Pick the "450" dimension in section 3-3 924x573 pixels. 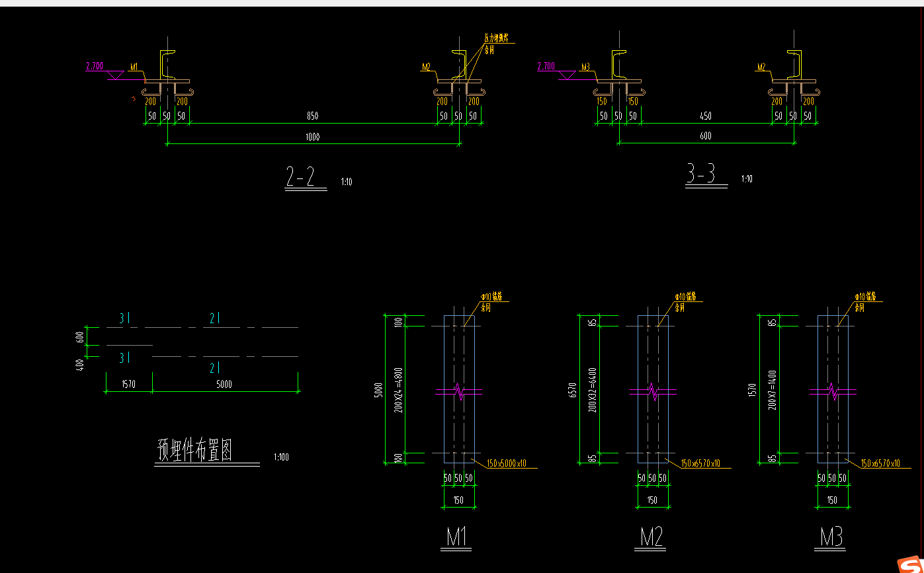point(705,116)
